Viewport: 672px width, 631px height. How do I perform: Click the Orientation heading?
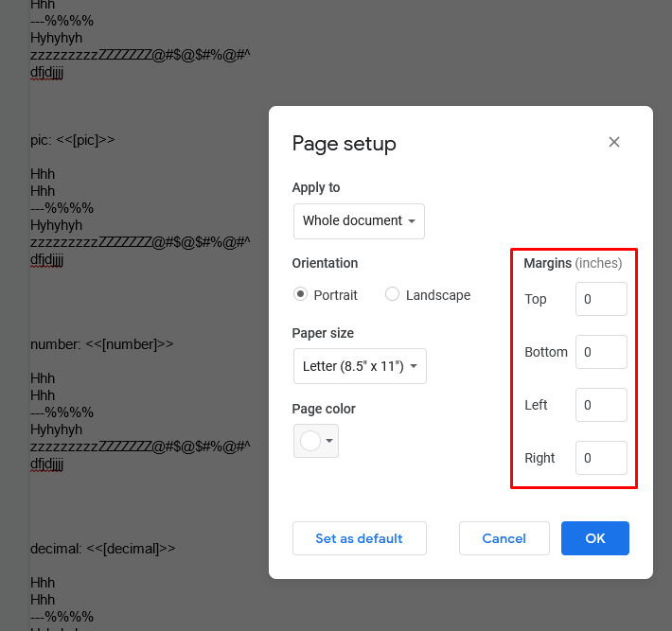click(325, 263)
